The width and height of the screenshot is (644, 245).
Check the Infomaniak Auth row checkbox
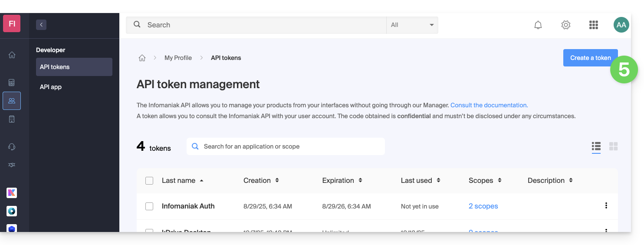(149, 206)
